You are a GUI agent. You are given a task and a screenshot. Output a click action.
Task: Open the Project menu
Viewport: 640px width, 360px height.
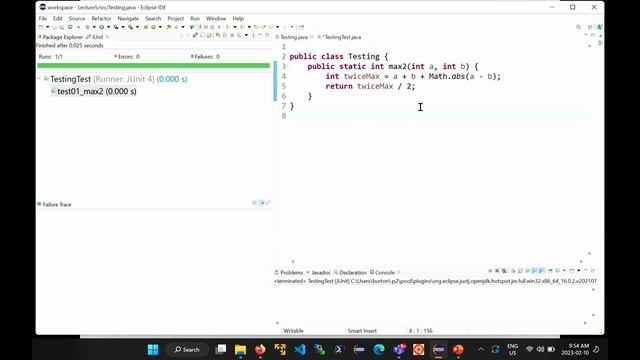(x=176, y=18)
